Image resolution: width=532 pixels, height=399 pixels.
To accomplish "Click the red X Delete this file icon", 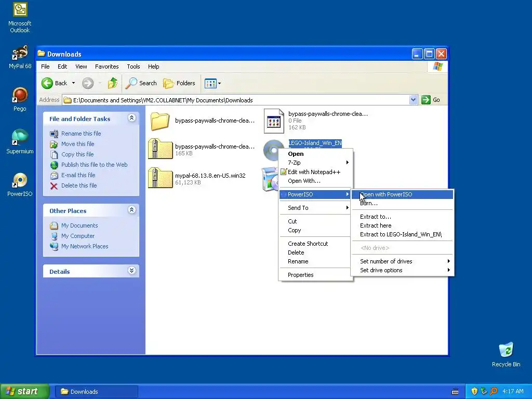I will tap(54, 185).
